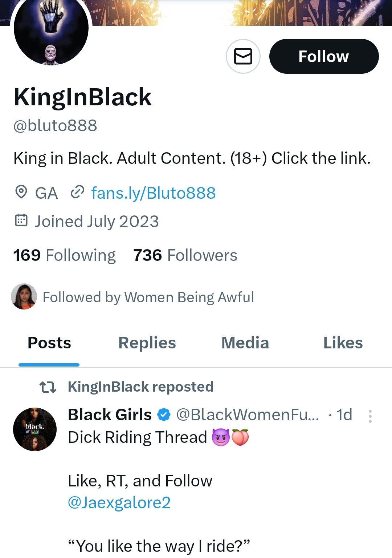Select the Posts tab
The image size is (392, 558).
point(49,343)
